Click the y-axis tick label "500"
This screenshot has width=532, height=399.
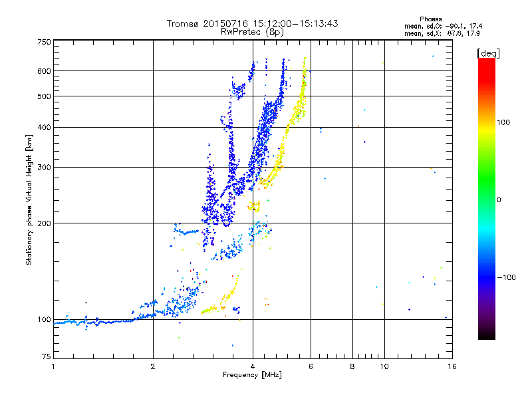point(45,96)
